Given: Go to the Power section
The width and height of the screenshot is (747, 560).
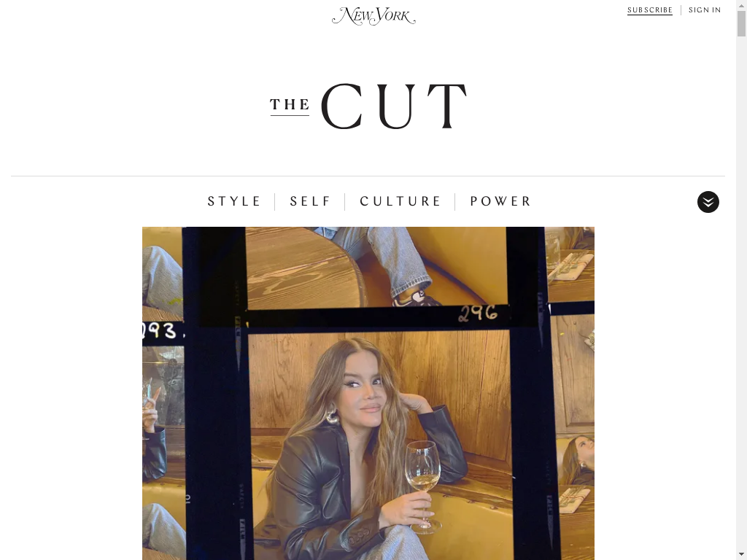Looking at the screenshot, I should click(x=500, y=201).
